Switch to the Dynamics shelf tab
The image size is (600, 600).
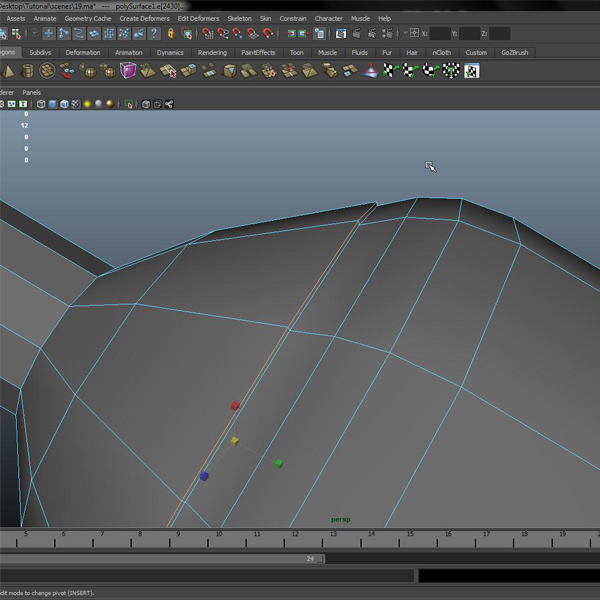(x=170, y=53)
